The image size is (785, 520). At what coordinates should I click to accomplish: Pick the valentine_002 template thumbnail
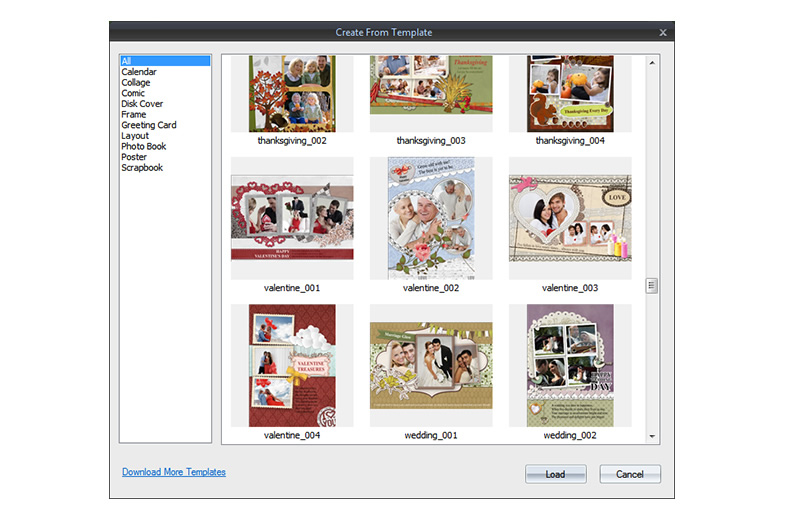point(431,218)
